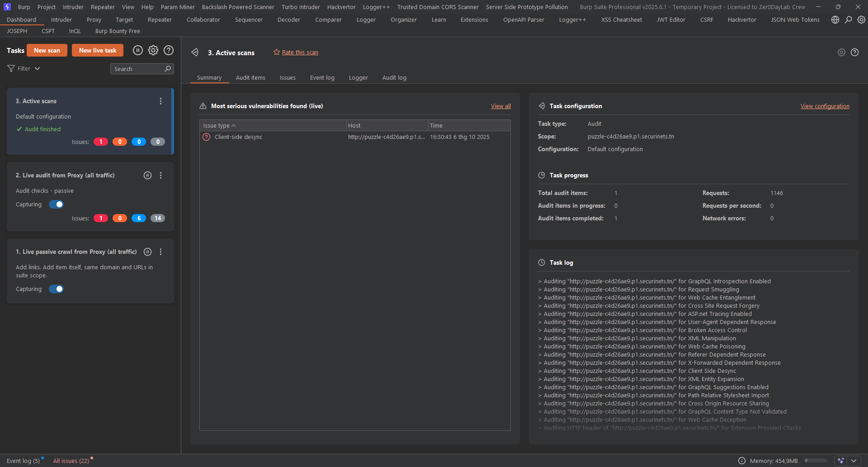Open the three-dot menu for Live passive crawl
The height and width of the screenshot is (467, 868).
coord(160,252)
